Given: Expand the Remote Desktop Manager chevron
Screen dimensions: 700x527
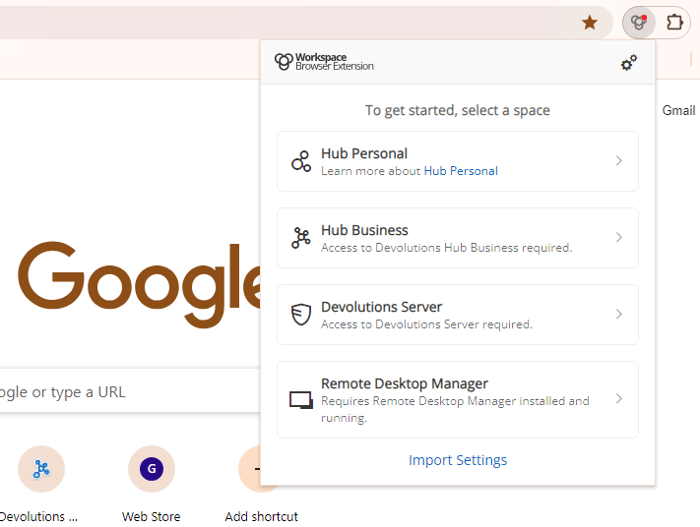Looking at the screenshot, I should pyautogui.click(x=619, y=399).
